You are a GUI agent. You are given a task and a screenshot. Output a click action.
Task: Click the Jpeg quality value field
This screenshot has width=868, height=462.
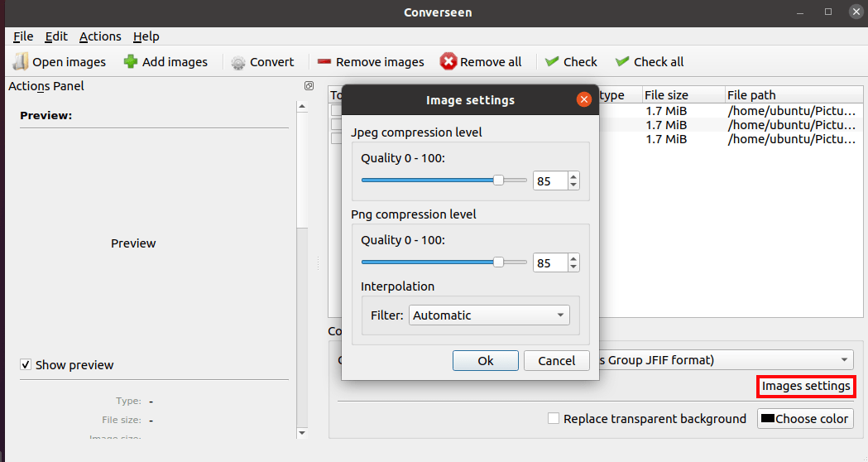point(550,181)
